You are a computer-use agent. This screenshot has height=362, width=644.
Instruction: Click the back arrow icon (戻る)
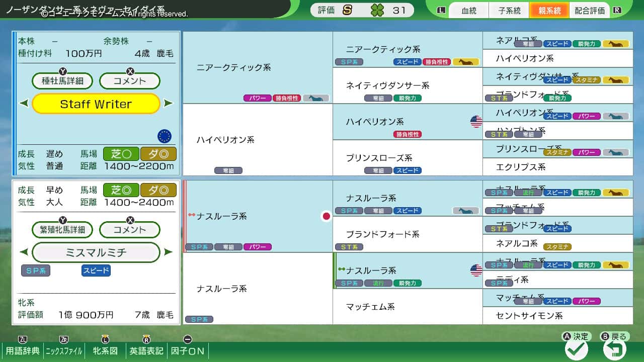614,348
